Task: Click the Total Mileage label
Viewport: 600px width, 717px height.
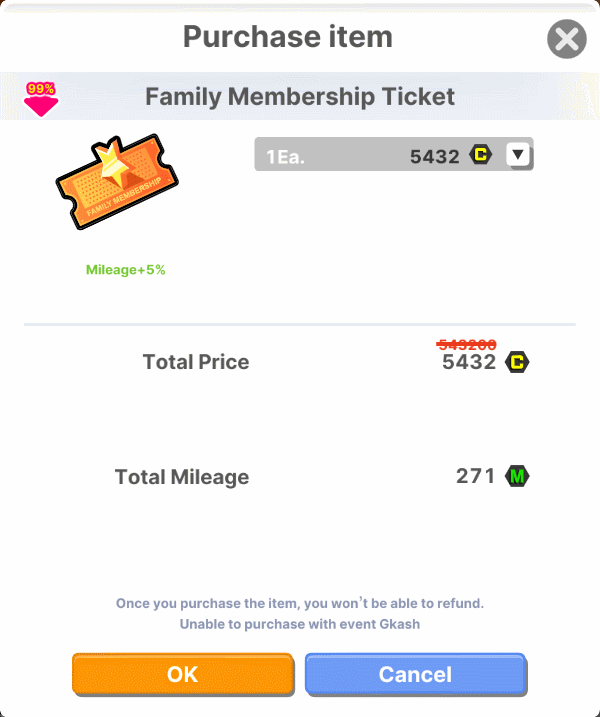Action: tap(182, 477)
